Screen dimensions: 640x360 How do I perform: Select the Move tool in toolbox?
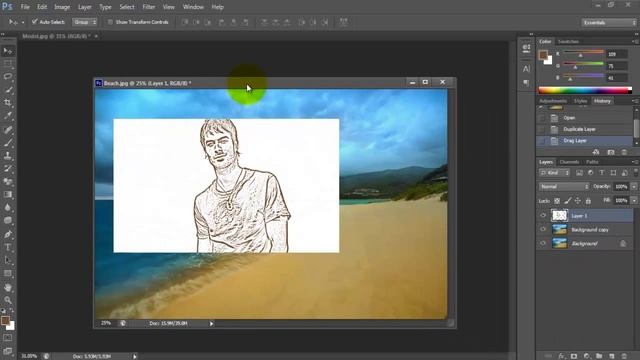pos(8,51)
